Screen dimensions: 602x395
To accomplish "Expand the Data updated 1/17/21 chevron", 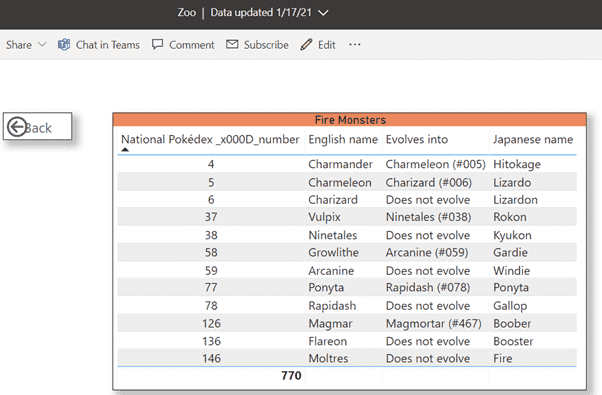I will coord(323,13).
